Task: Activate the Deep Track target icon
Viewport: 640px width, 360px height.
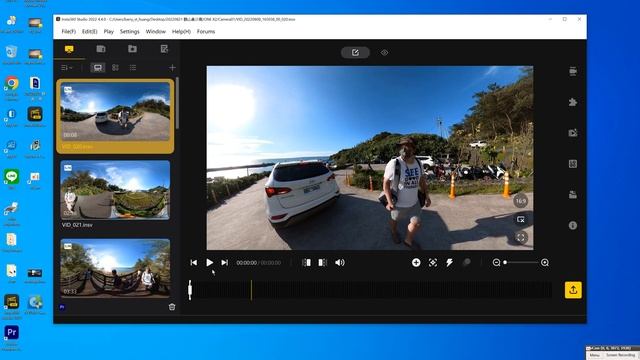Action: [433, 262]
